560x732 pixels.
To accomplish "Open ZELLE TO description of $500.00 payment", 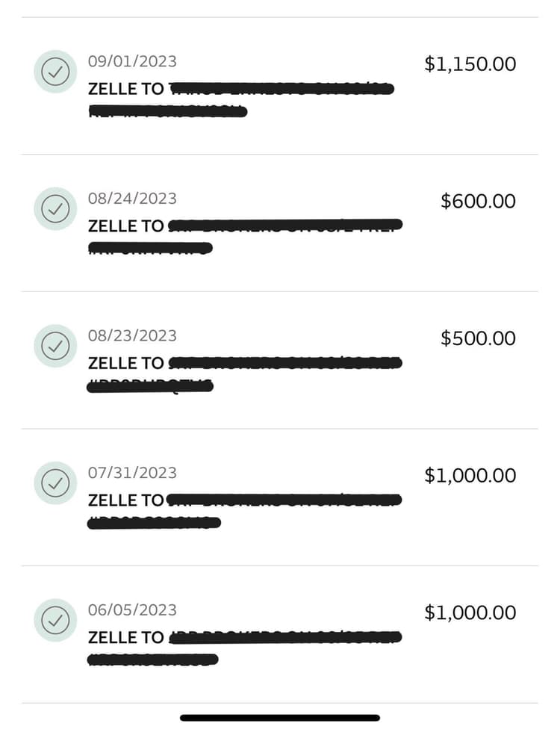I will click(x=126, y=363).
